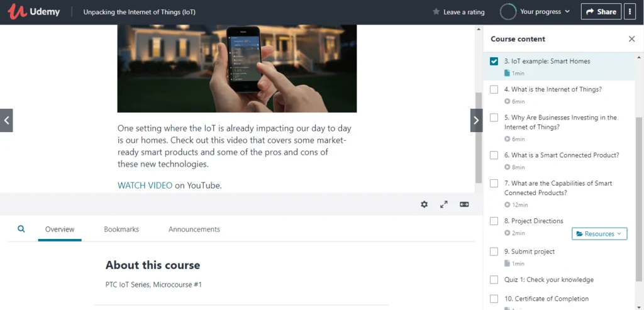The width and height of the screenshot is (644, 310).
Task: Open lecture 3 IoT example: Smart Homes
Action: pyautogui.click(x=547, y=61)
